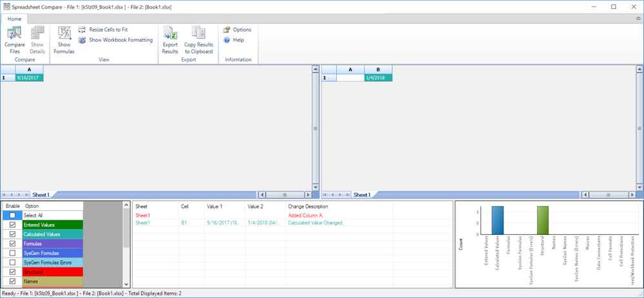Screen dimensions: 644x298
Task: Select the 'Calculated Value Changed.' result row
Action: pos(263,223)
